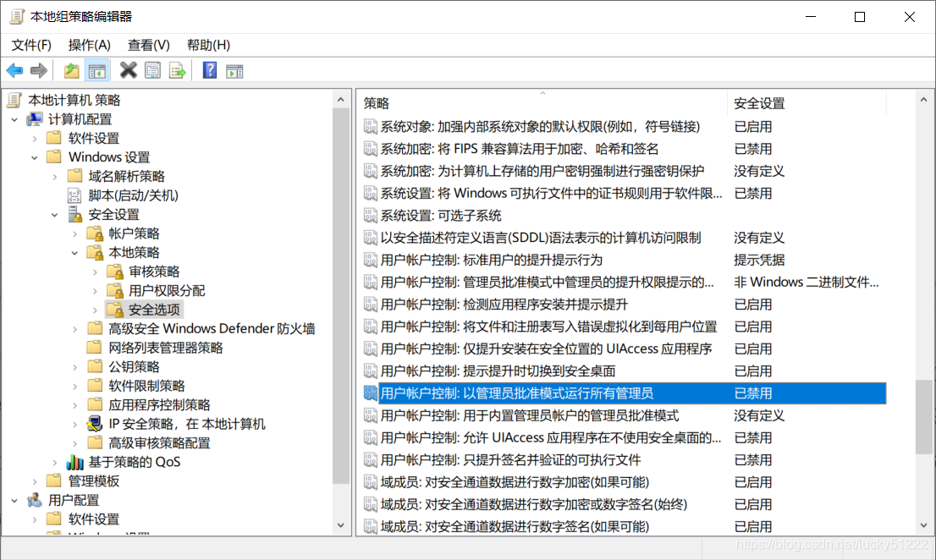The image size is (936, 560).
Task: Click the tree pane scroll-down arrow
Action: pos(341,525)
